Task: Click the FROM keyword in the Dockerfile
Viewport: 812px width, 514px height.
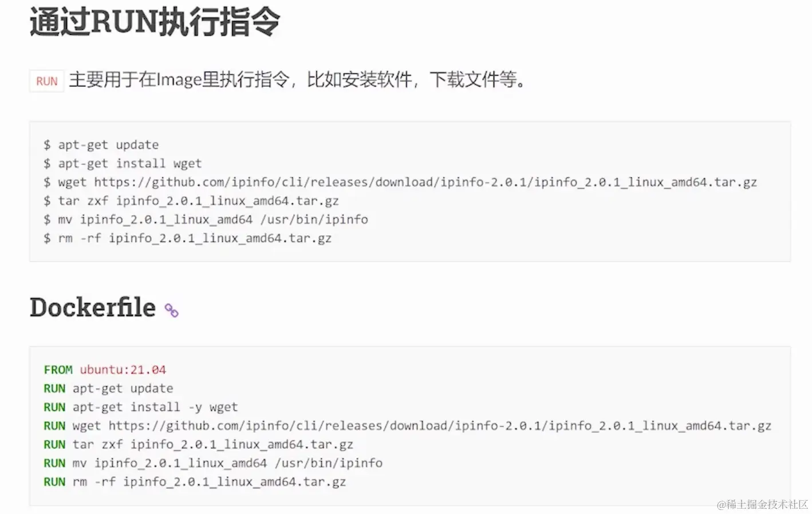Action: tap(58, 370)
